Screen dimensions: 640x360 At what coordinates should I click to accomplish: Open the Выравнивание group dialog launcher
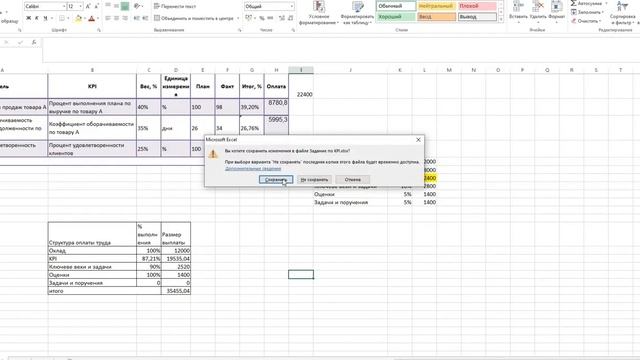coord(240,30)
